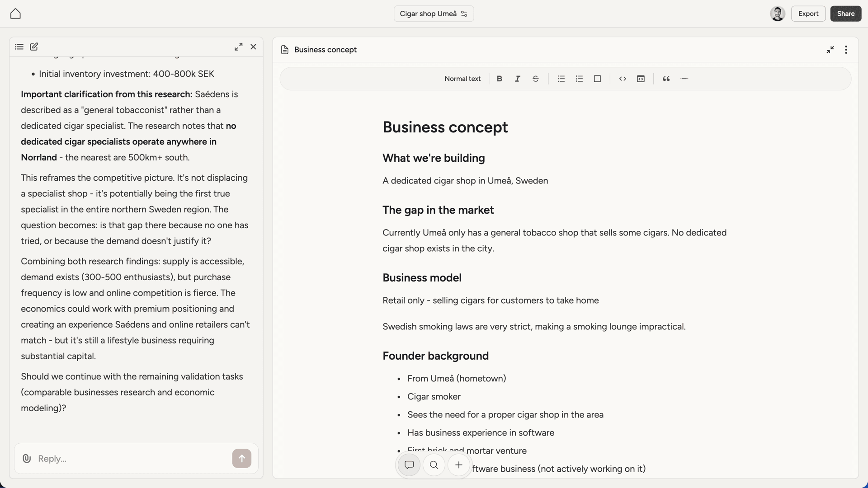Apply italic formatting

517,79
